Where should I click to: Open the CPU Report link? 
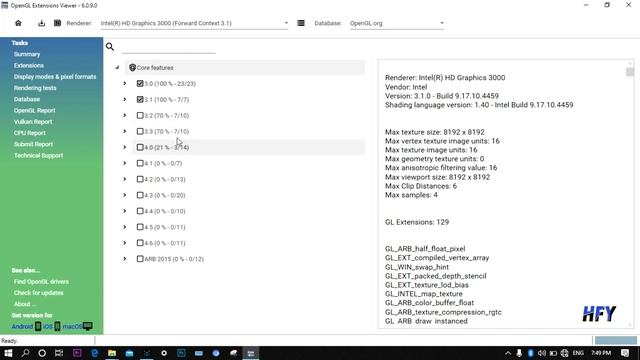30,133
